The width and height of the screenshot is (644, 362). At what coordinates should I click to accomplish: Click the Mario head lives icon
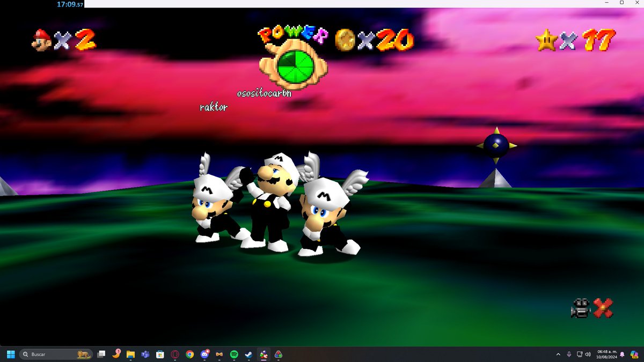tap(41, 40)
